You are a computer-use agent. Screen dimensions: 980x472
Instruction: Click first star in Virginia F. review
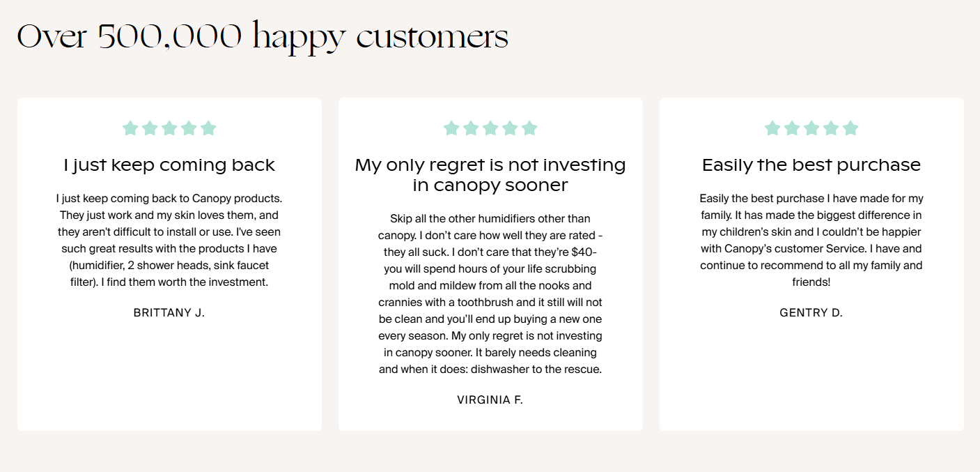pos(451,128)
